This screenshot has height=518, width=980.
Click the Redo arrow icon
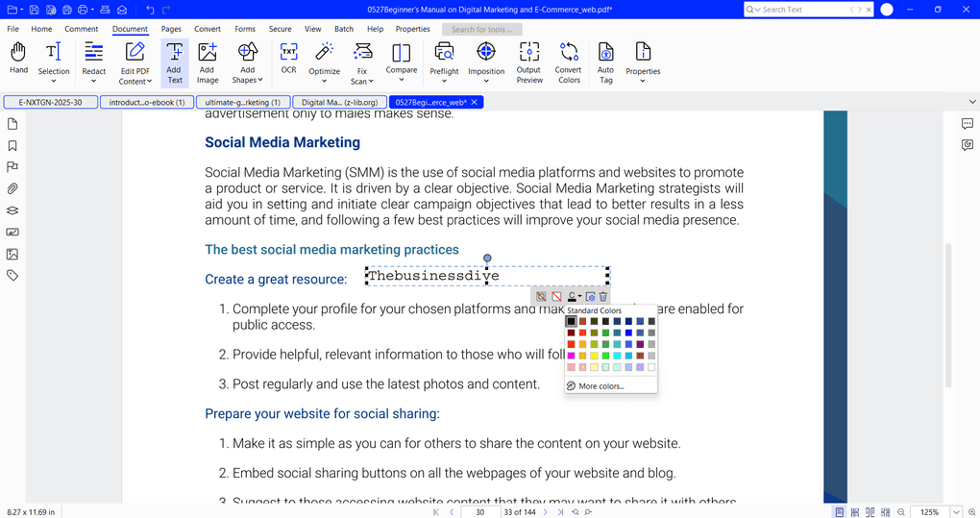coord(166,10)
